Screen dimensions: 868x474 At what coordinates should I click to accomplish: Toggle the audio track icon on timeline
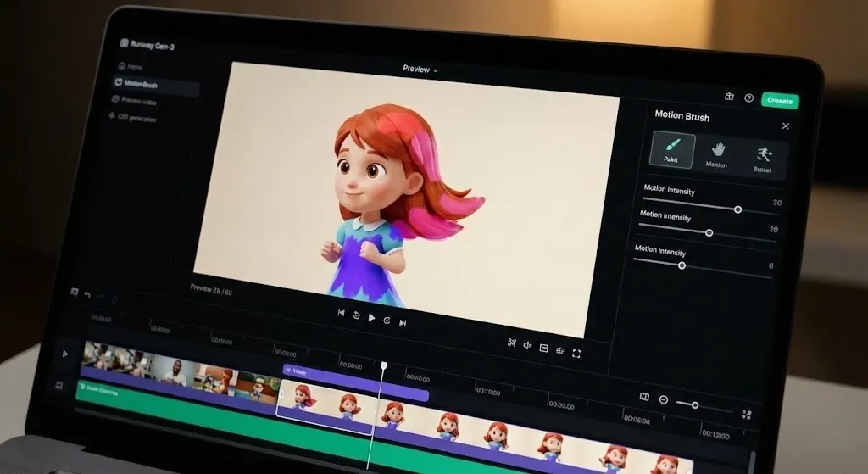(59, 386)
